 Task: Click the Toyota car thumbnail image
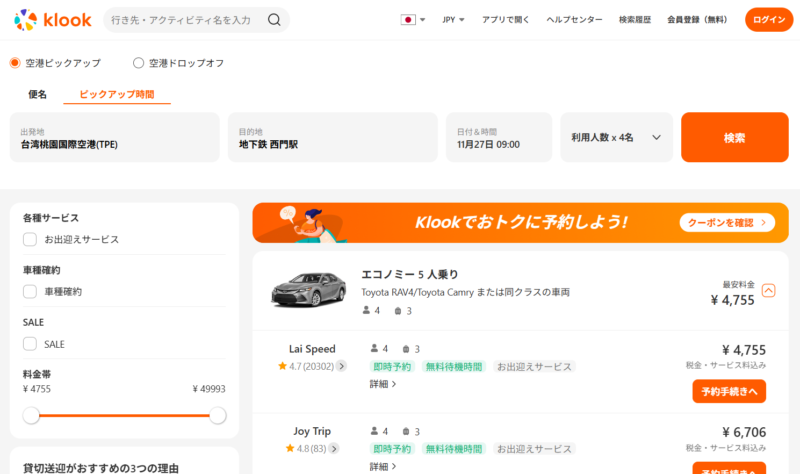[x=308, y=290]
